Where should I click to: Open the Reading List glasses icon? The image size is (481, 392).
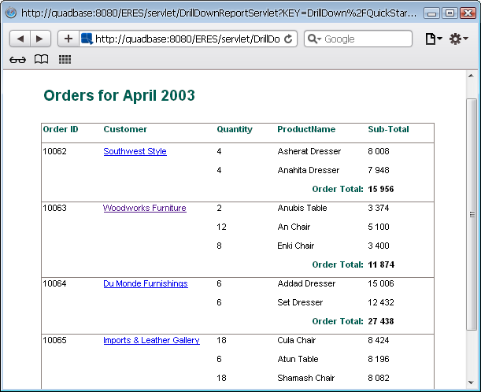(x=18, y=60)
